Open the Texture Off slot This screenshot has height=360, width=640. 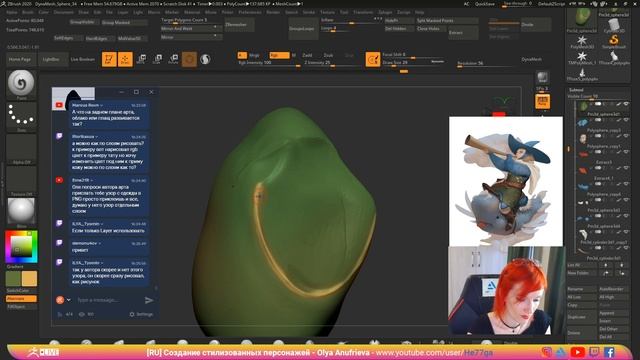pos(21,180)
